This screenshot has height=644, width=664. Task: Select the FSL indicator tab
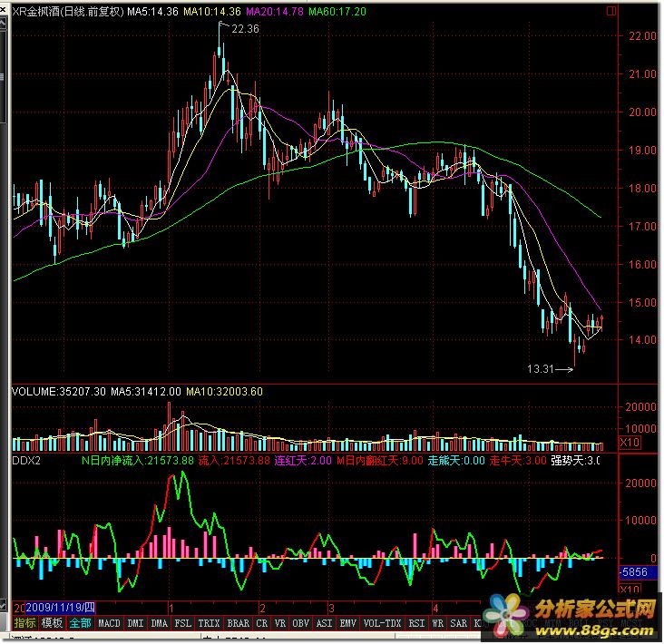pos(183,623)
